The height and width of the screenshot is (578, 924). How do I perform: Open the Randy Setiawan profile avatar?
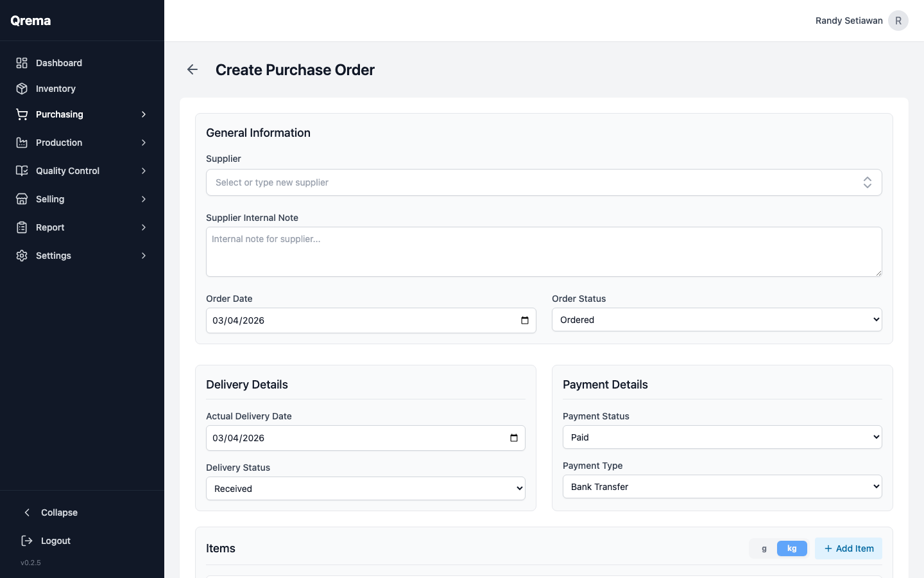pyautogui.click(x=898, y=20)
